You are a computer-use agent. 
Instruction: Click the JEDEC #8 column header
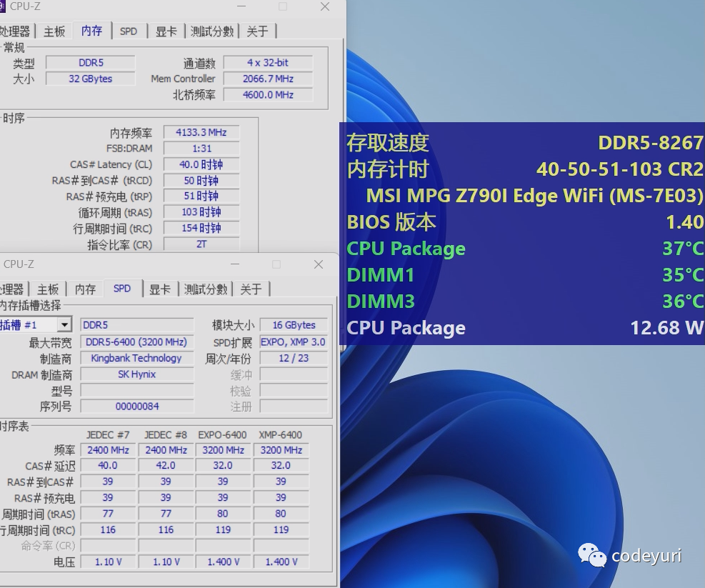pos(166,435)
